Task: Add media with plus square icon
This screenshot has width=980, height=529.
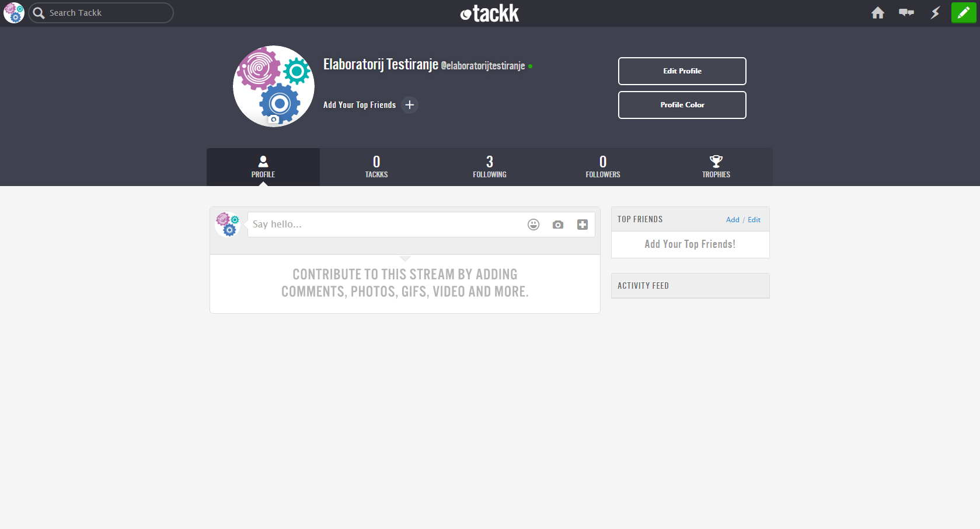Action: tap(582, 225)
